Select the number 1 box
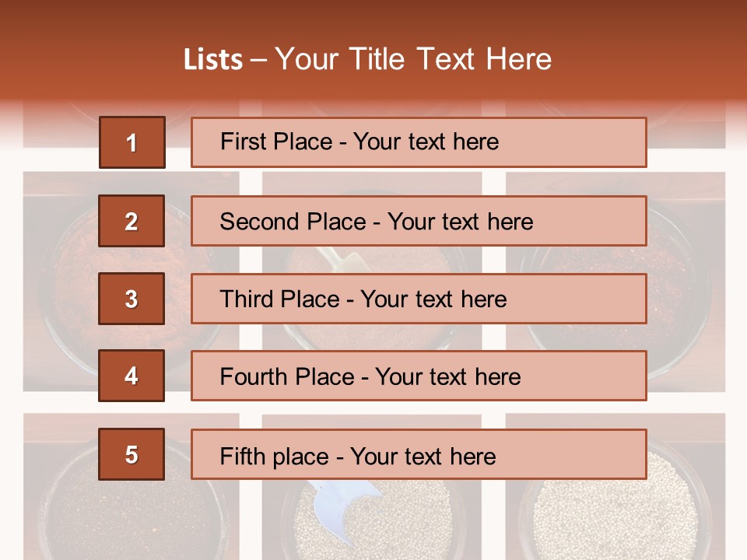Image resolution: width=747 pixels, height=560 pixels. [132, 142]
